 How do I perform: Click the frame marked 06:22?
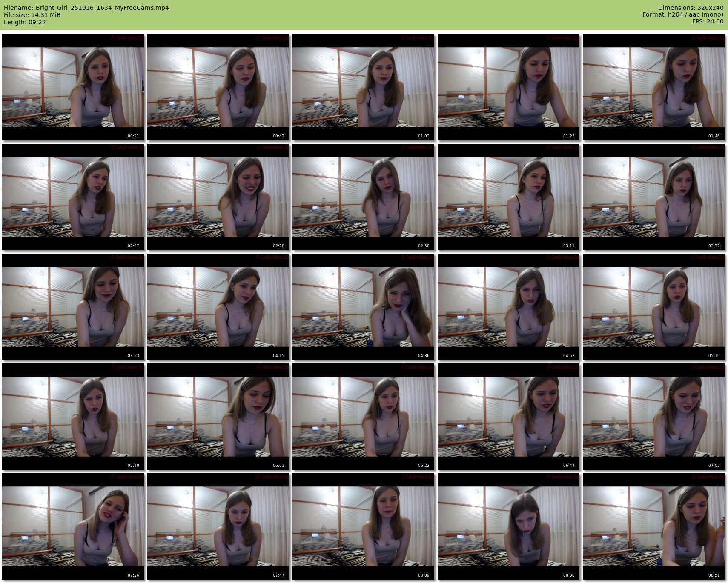tap(363, 417)
